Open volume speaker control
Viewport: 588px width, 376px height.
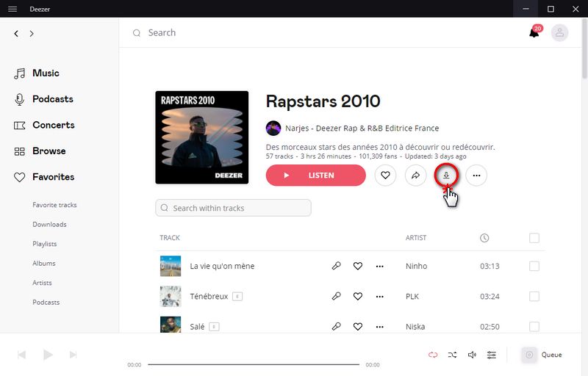(472, 355)
